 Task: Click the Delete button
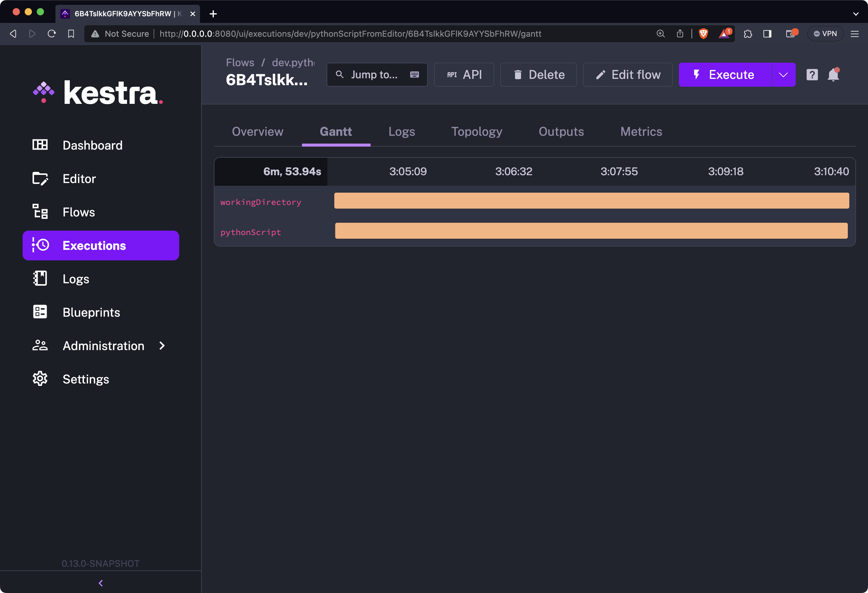pyautogui.click(x=538, y=75)
